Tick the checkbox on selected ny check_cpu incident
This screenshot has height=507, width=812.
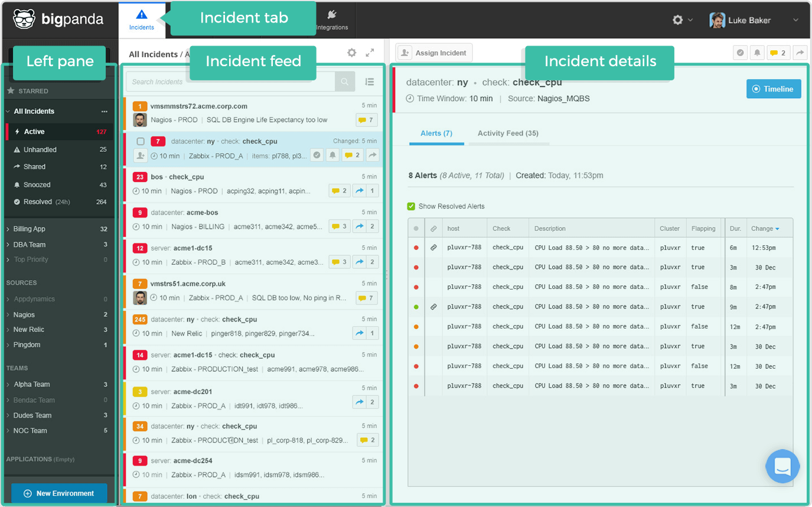click(x=141, y=141)
